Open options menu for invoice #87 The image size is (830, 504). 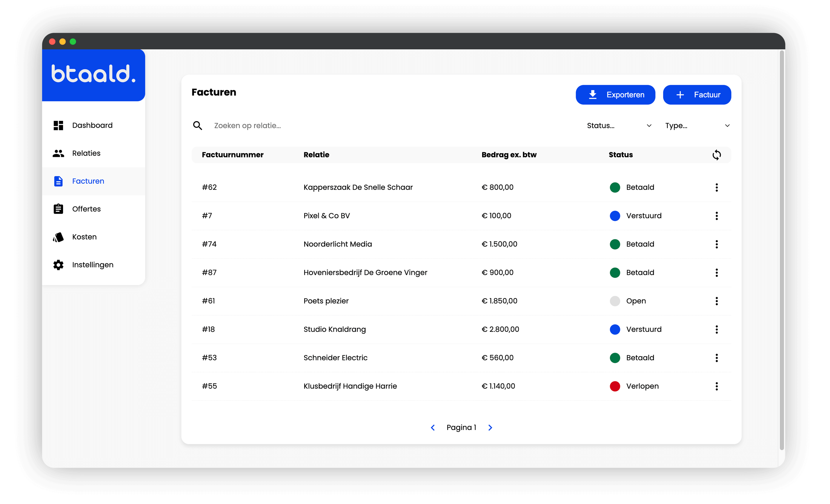(x=717, y=273)
